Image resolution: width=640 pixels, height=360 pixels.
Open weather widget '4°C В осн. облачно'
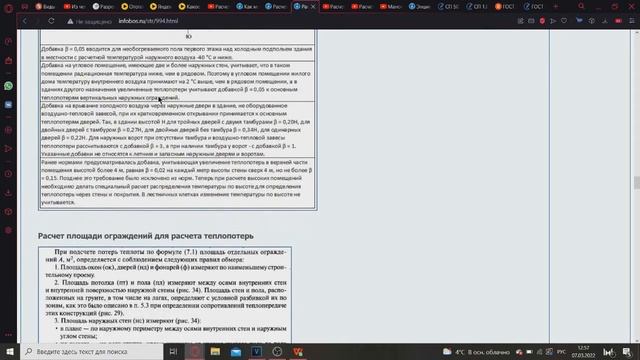pyautogui.click(x=476, y=352)
